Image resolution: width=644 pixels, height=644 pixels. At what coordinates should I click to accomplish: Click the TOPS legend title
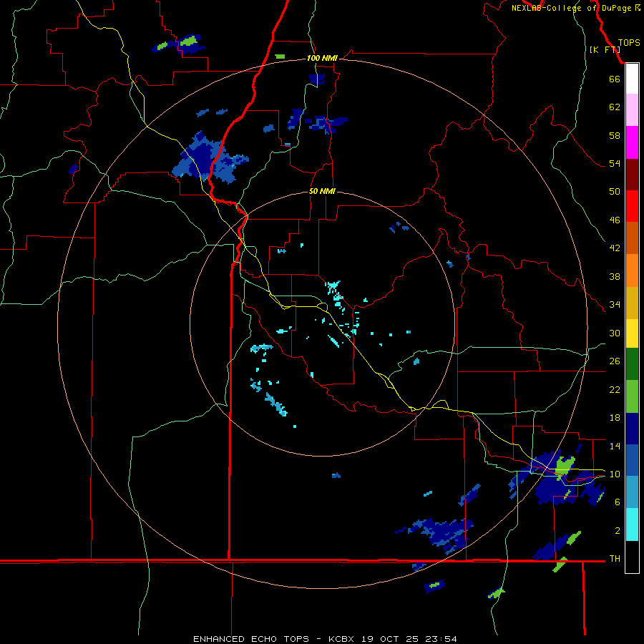629,43
